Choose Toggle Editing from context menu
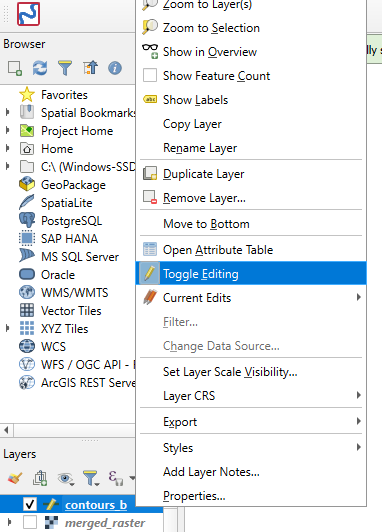The image size is (382, 532). 251,273
